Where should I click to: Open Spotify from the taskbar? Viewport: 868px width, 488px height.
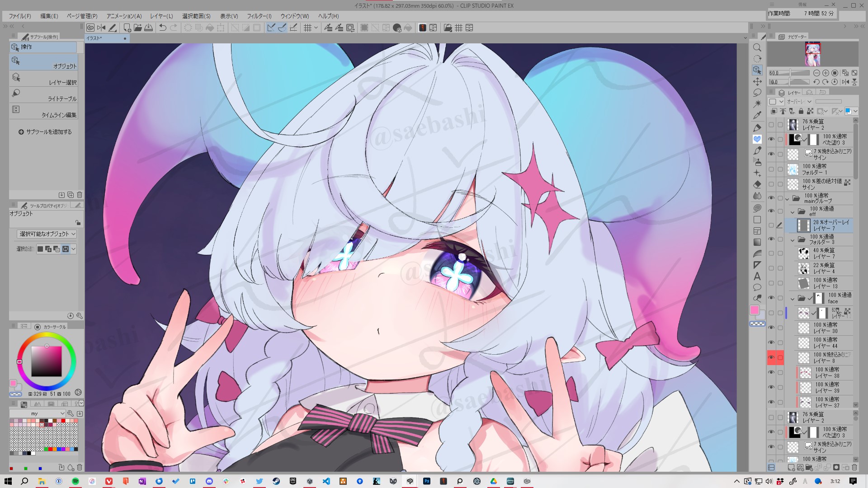point(75,481)
